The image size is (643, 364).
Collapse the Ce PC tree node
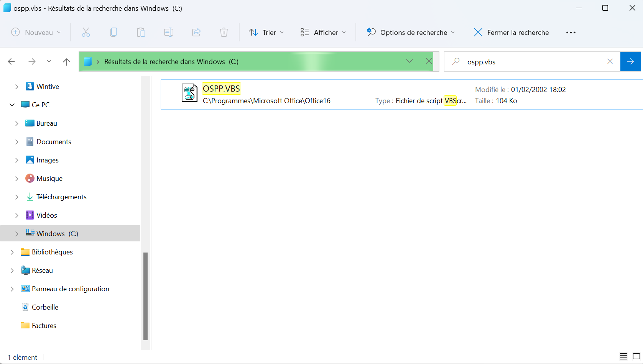(x=12, y=105)
